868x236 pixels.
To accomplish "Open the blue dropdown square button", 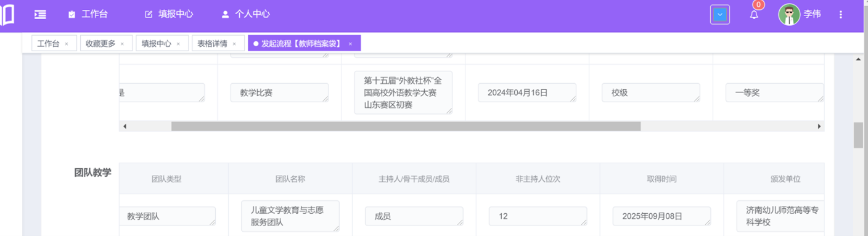I will pyautogui.click(x=719, y=14).
